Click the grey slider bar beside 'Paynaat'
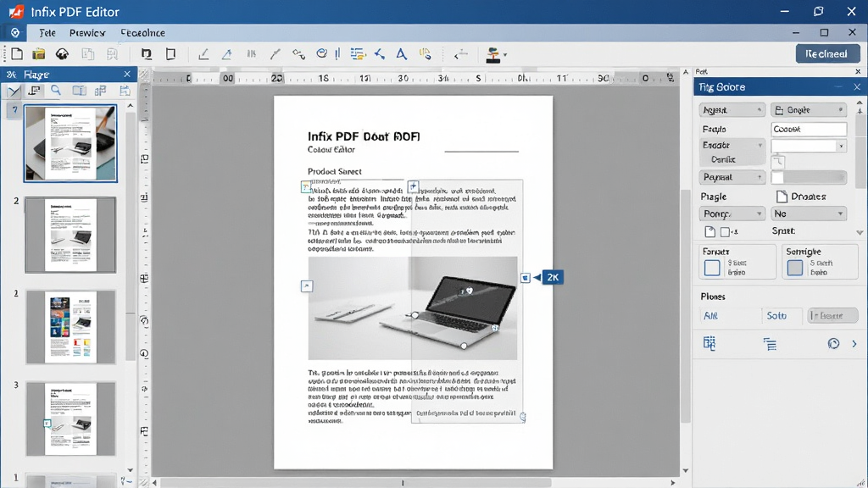 (x=808, y=177)
